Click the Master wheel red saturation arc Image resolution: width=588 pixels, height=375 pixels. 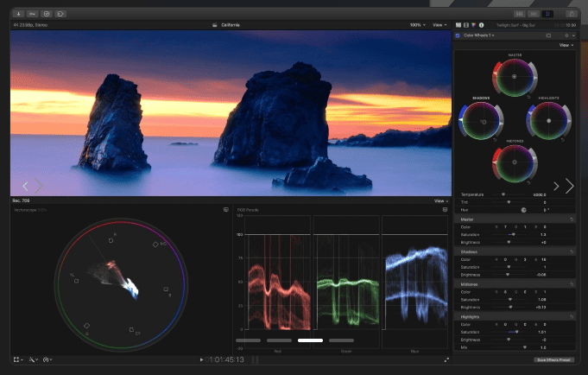(496, 77)
